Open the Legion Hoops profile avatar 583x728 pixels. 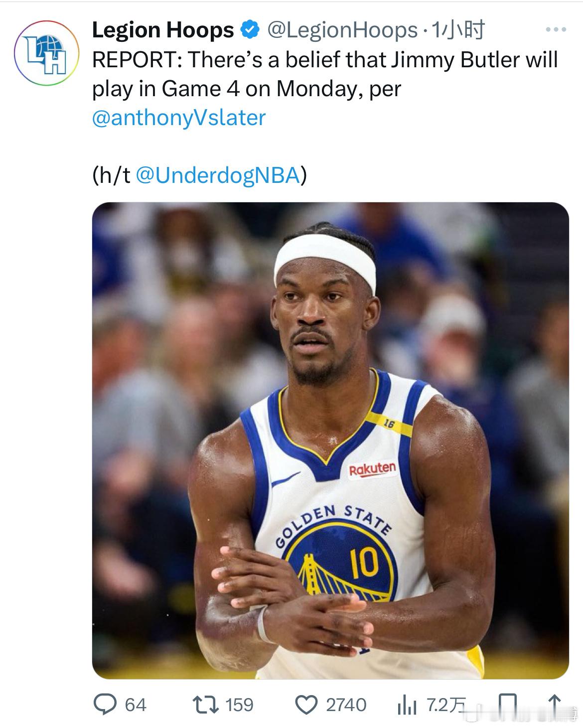point(46,53)
